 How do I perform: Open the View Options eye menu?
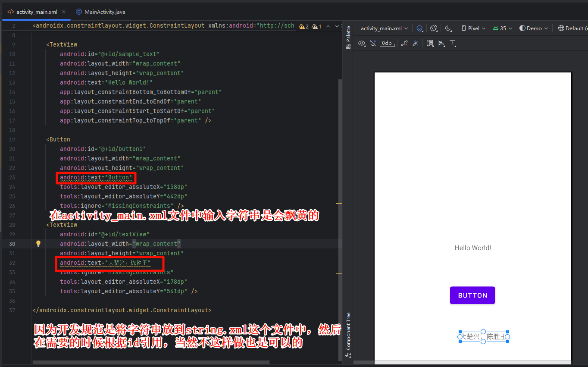tap(362, 43)
